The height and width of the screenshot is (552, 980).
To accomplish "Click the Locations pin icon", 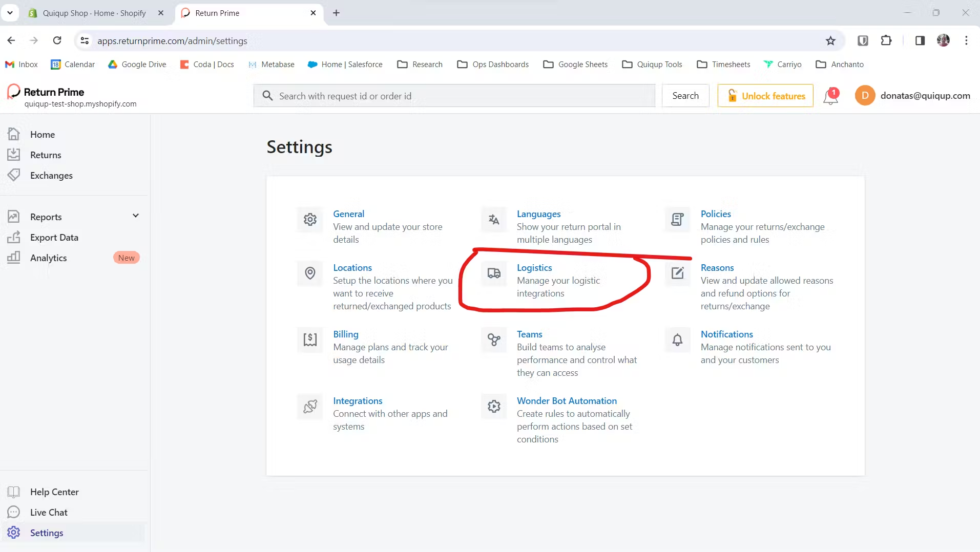I will [x=310, y=273].
